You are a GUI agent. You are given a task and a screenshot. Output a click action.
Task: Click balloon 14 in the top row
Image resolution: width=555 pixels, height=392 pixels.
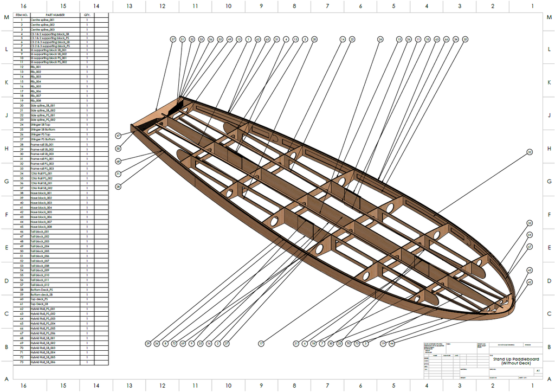click(343, 40)
